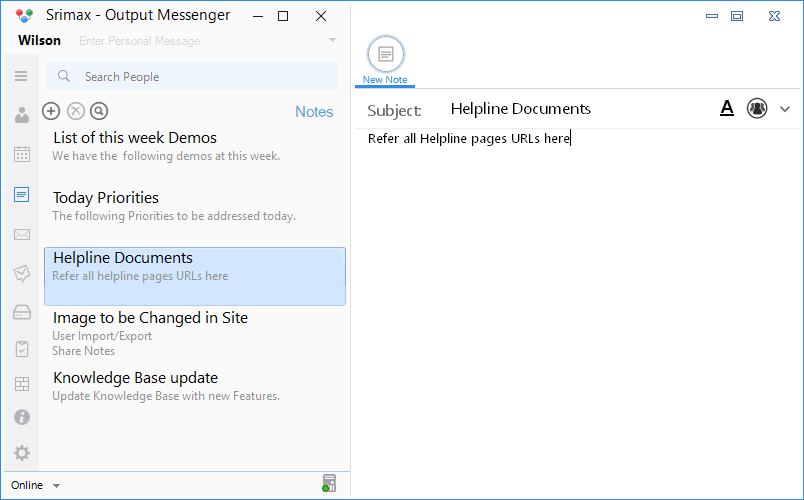
Task: Click the search notes magnifier icon
Action: [x=99, y=111]
